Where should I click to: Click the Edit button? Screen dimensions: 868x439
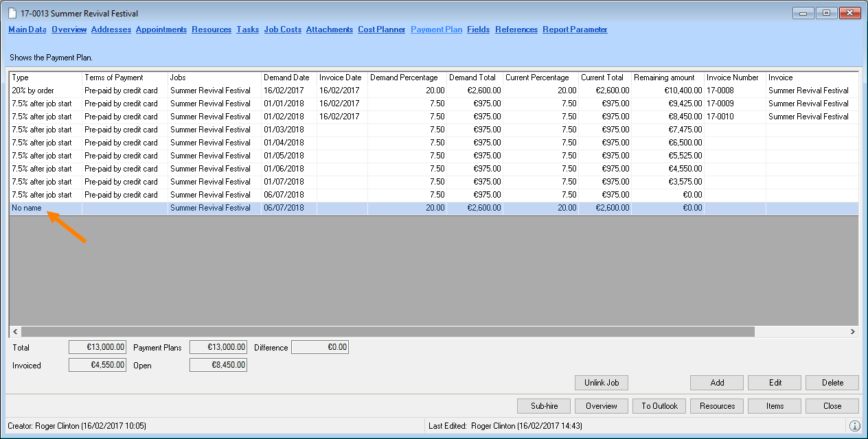[x=775, y=383]
